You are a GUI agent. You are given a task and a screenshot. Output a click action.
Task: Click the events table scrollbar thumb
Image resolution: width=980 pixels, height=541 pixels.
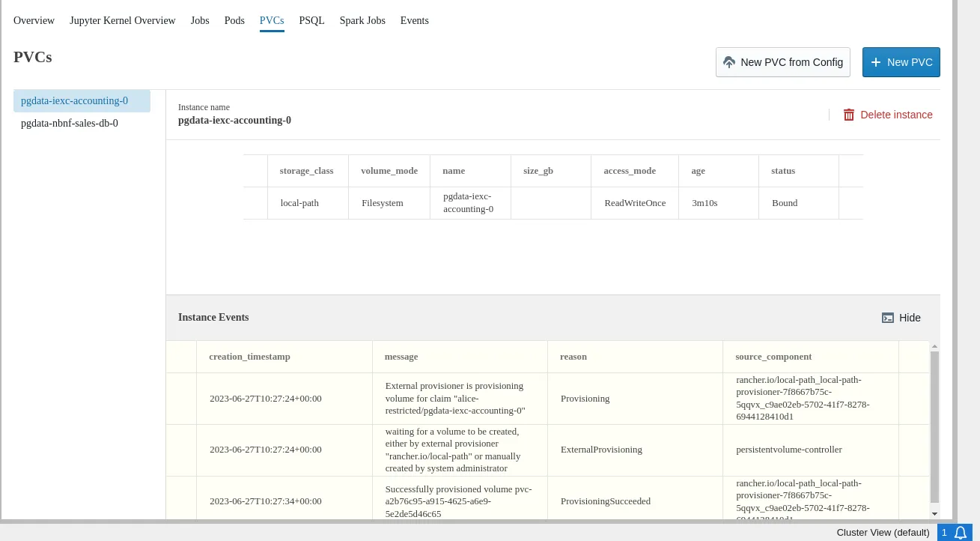[x=934, y=427]
